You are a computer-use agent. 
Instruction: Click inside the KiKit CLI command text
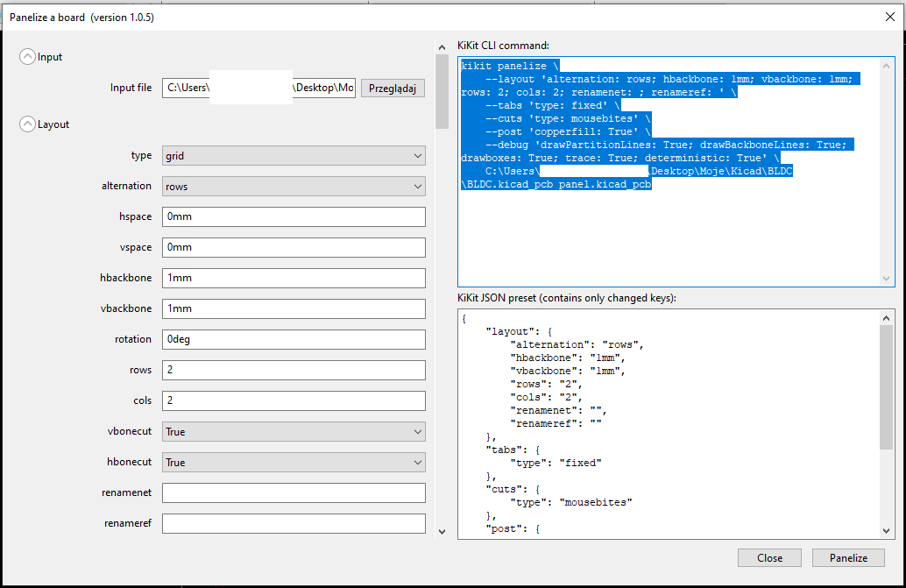pos(669,171)
